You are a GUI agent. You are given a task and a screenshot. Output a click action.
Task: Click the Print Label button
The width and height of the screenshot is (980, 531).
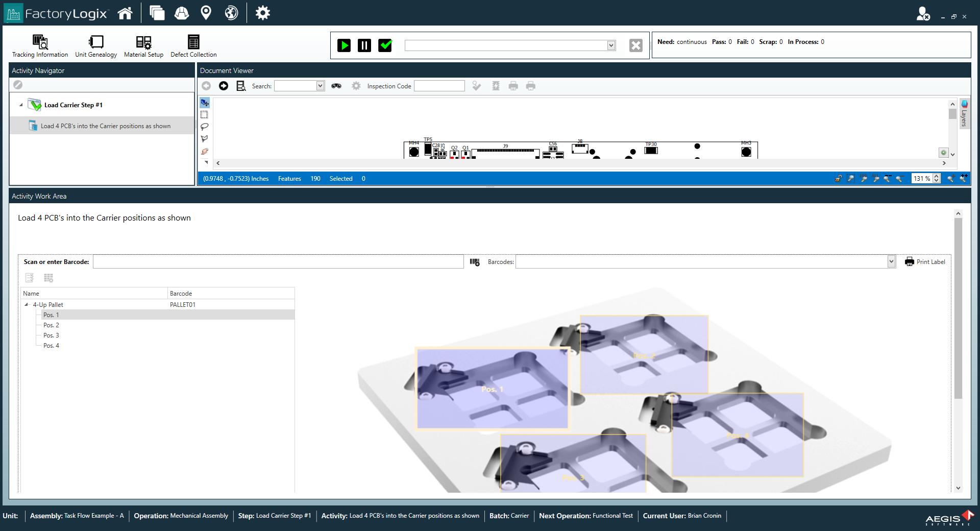pos(925,261)
